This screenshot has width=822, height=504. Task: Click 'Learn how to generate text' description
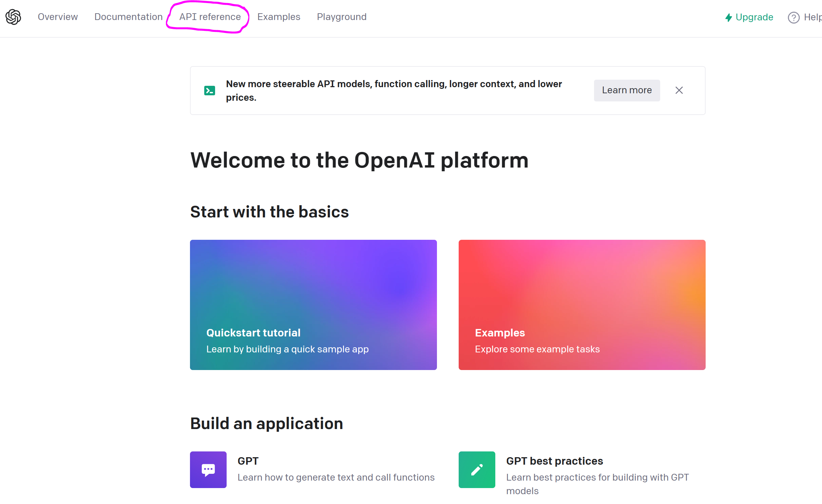tap(336, 477)
